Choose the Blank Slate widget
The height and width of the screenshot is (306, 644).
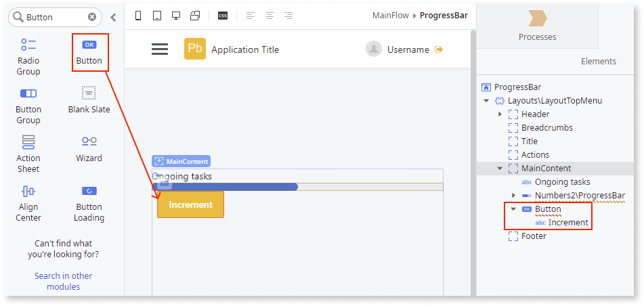click(x=89, y=93)
